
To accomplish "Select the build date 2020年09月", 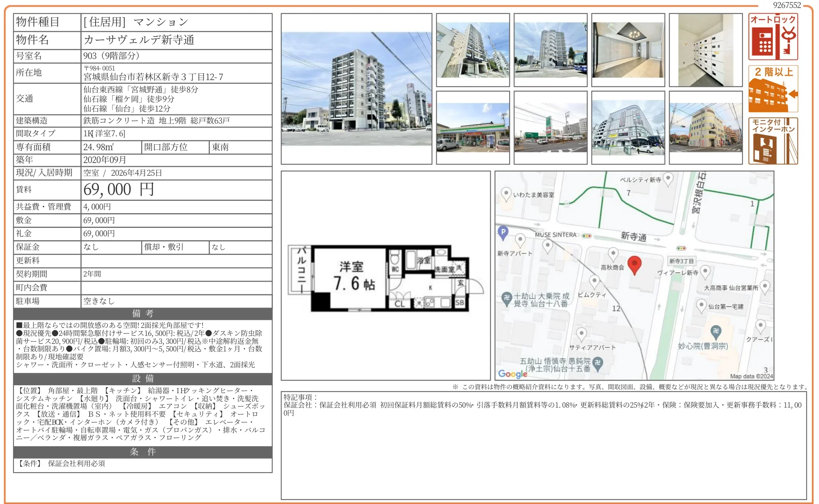I will [105, 160].
